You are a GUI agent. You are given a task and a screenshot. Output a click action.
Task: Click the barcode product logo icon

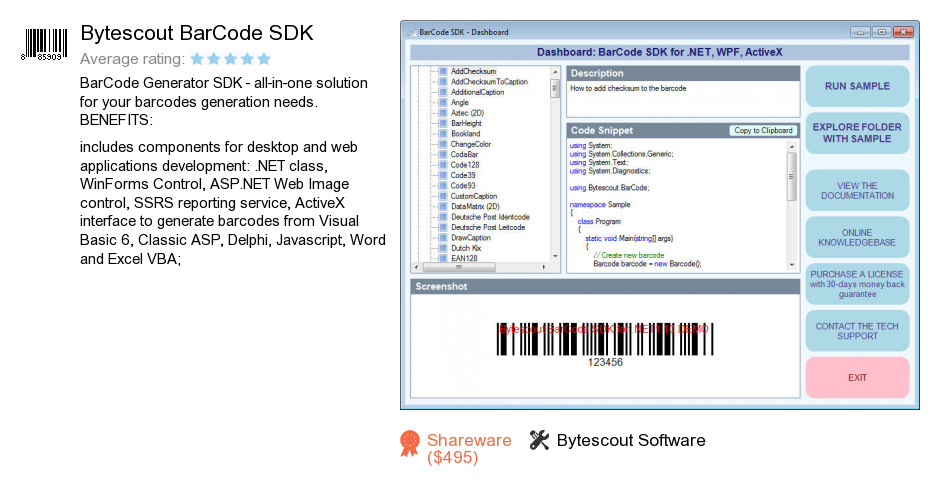[45, 44]
